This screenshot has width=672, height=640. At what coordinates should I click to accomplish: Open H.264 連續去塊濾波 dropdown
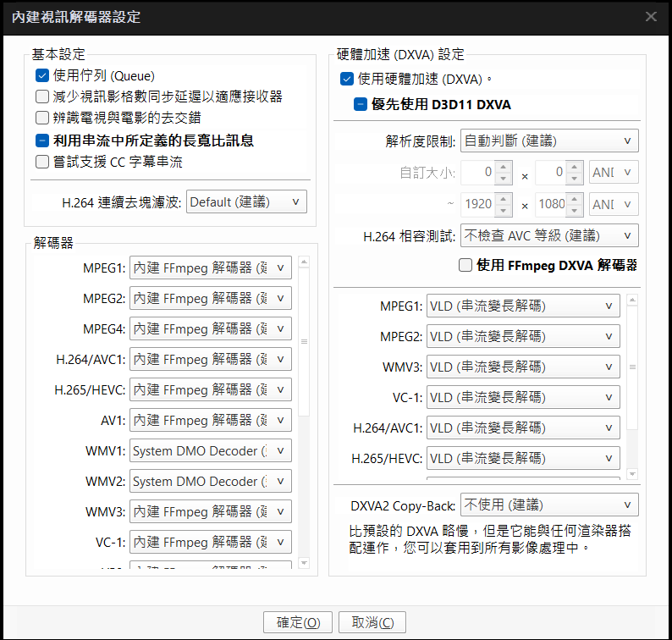click(246, 201)
